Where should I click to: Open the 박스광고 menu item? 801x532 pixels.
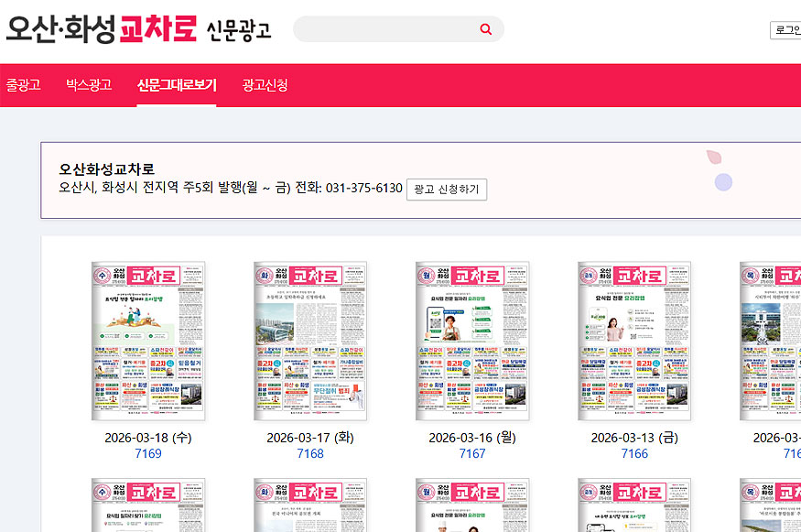[x=89, y=83]
